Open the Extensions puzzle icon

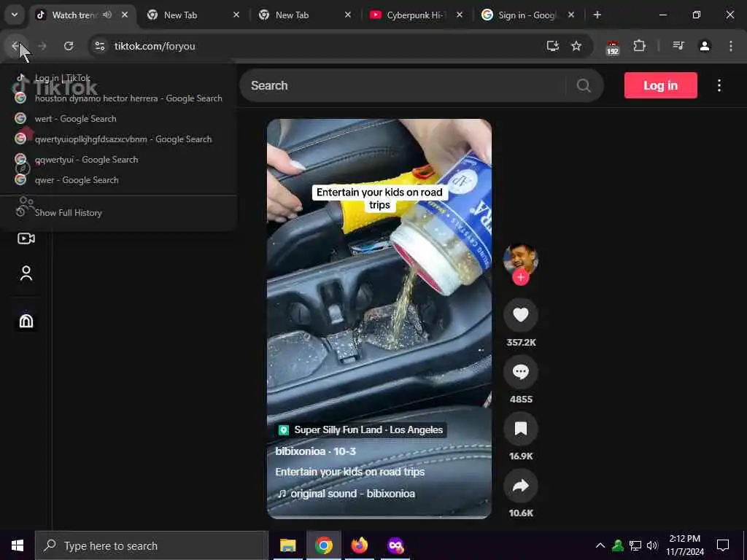coord(639,46)
